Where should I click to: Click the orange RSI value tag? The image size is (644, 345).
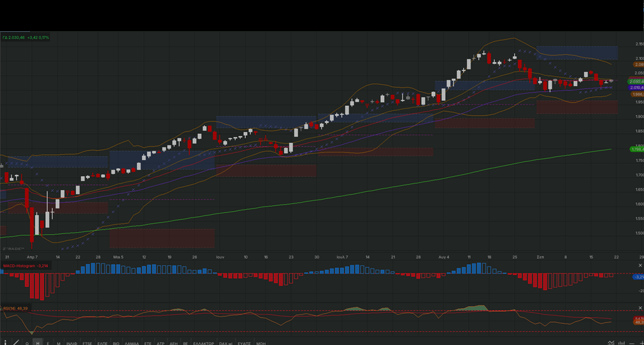click(x=639, y=323)
